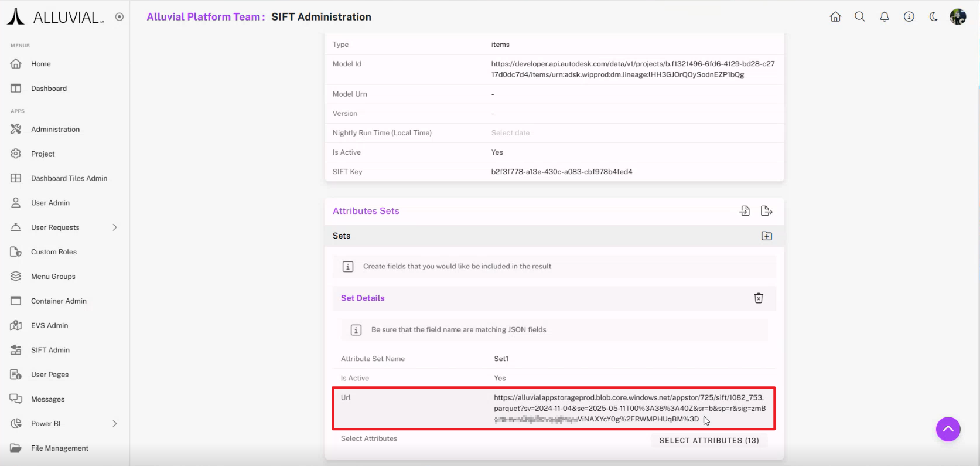Add a new set folder icon
This screenshot has width=980, height=466.
pos(766,236)
